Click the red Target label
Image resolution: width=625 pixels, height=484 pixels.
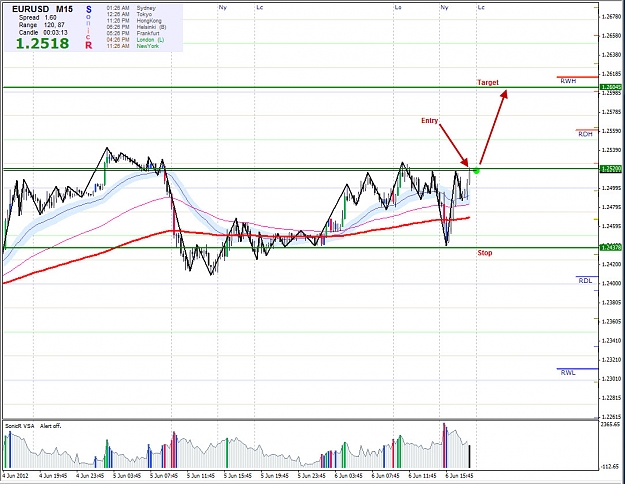pyautogui.click(x=488, y=82)
